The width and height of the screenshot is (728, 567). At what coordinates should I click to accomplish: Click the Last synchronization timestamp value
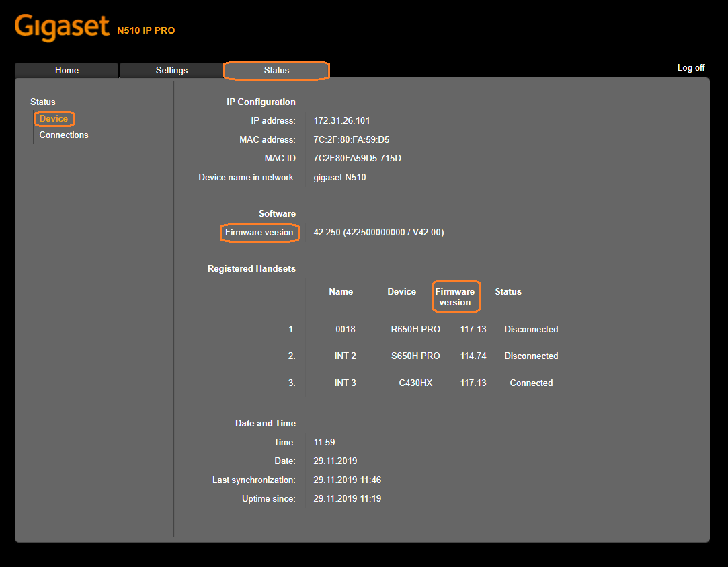[x=347, y=480]
